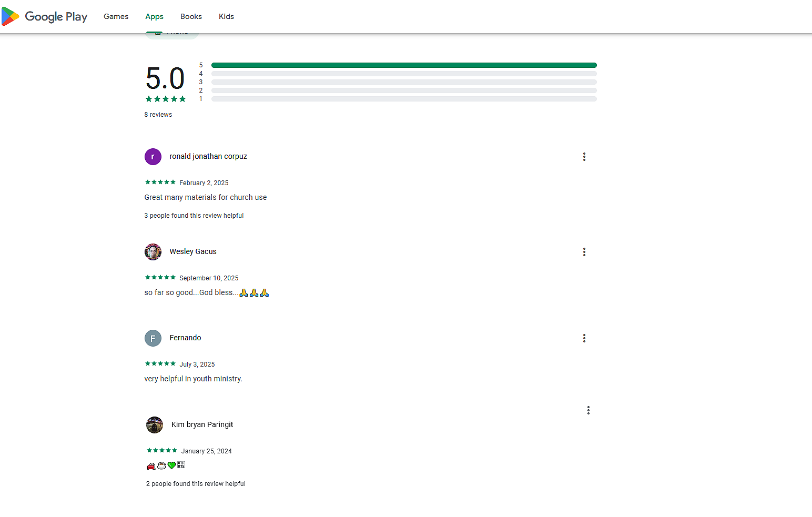The height and width of the screenshot is (517, 812).
Task: Click Wesley Gacus's profile photo
Action: point(153,252)
